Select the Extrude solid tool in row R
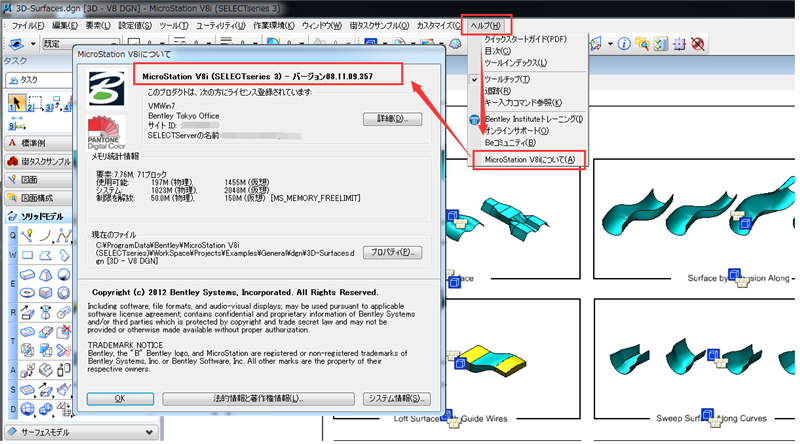The height and width of the screenshot is (444, 800). pyautogui.click(x=27, y=312)
